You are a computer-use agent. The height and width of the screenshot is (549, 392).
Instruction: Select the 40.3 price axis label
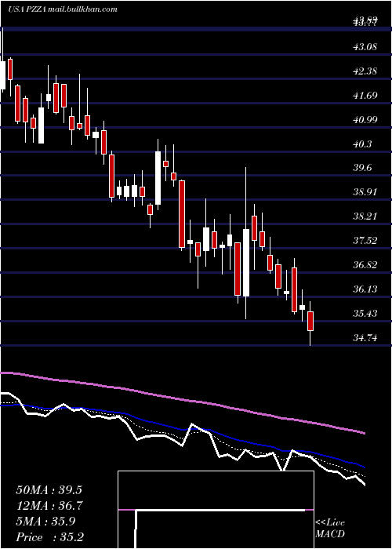click(362, 144)
